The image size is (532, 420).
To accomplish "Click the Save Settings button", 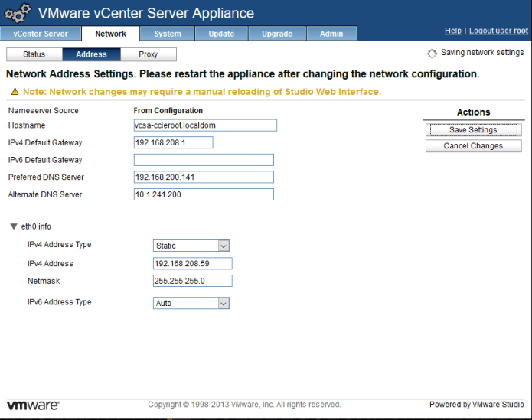I will click(473, 130).
